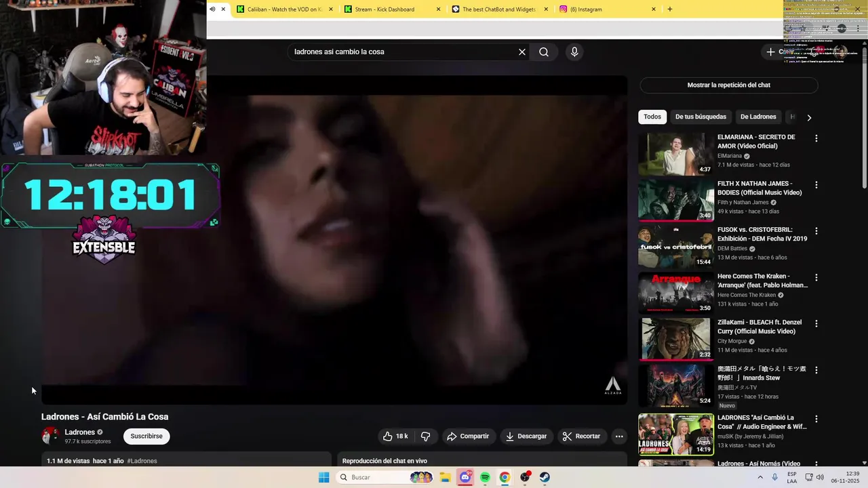Click the video player area

[x=334, y=240]
